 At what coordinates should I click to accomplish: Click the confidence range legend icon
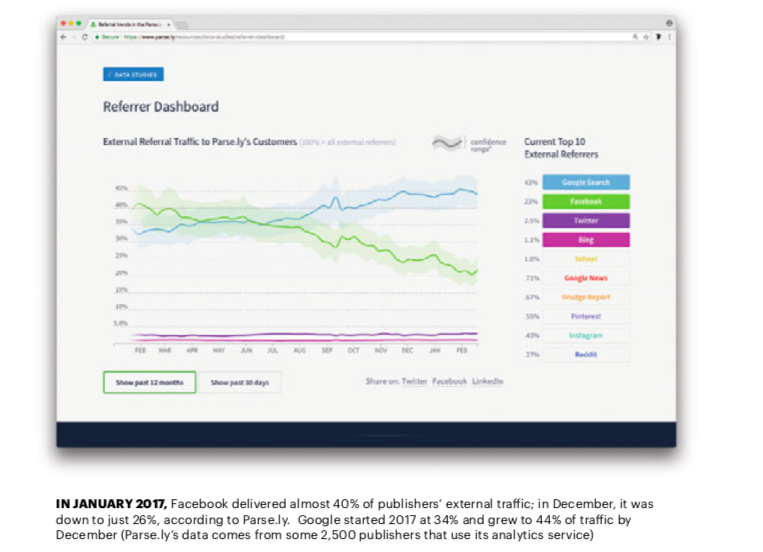click(x=447, y=143)
